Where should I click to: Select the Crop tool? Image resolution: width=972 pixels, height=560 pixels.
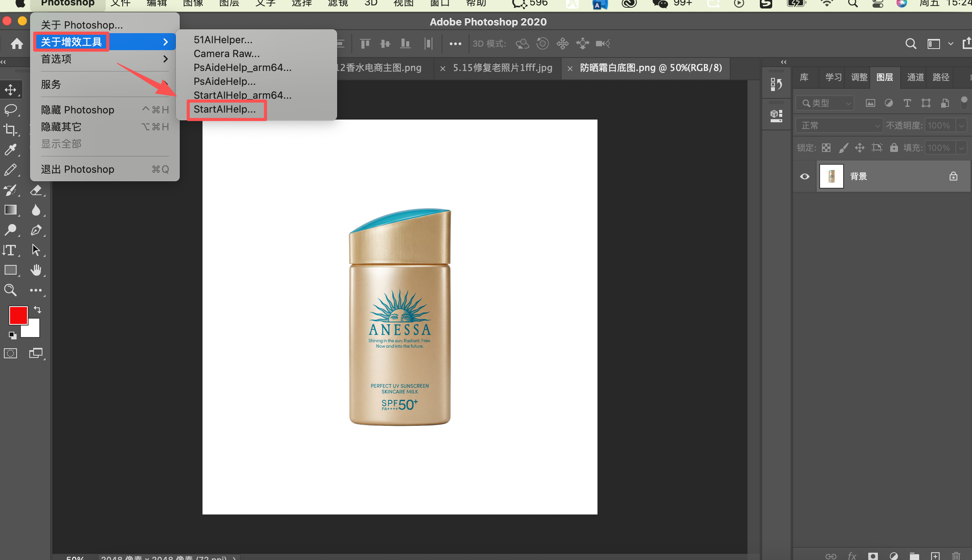[x=10, y=130]
